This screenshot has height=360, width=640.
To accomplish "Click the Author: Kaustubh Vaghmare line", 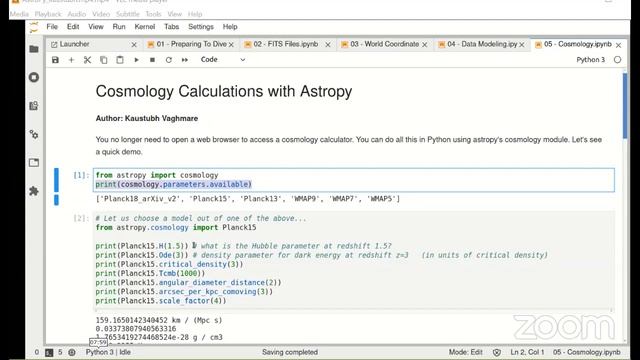I will tap(147, 118).
